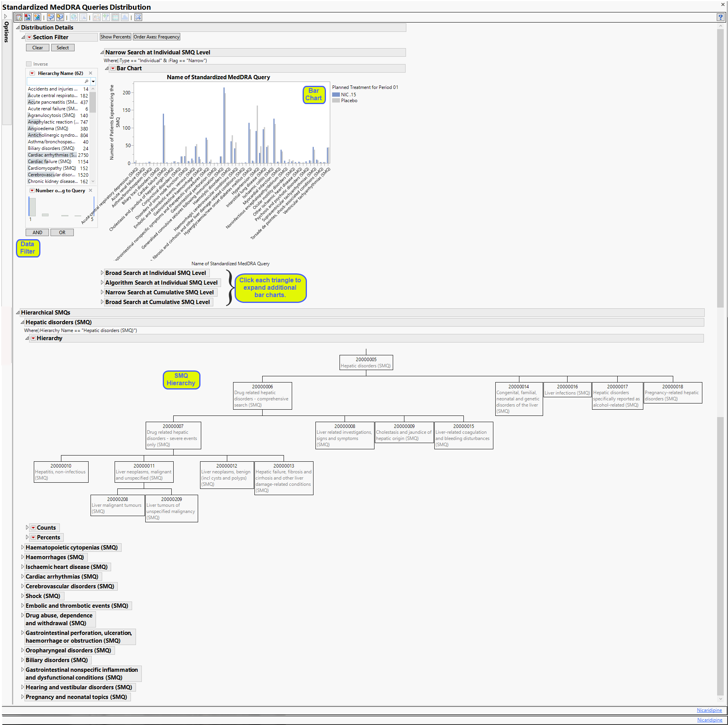Image resolution: width=728 pixels, height=725 pixels.
Task: Click the NIC .15 legend color swatch
Action: tap(336, 95)
